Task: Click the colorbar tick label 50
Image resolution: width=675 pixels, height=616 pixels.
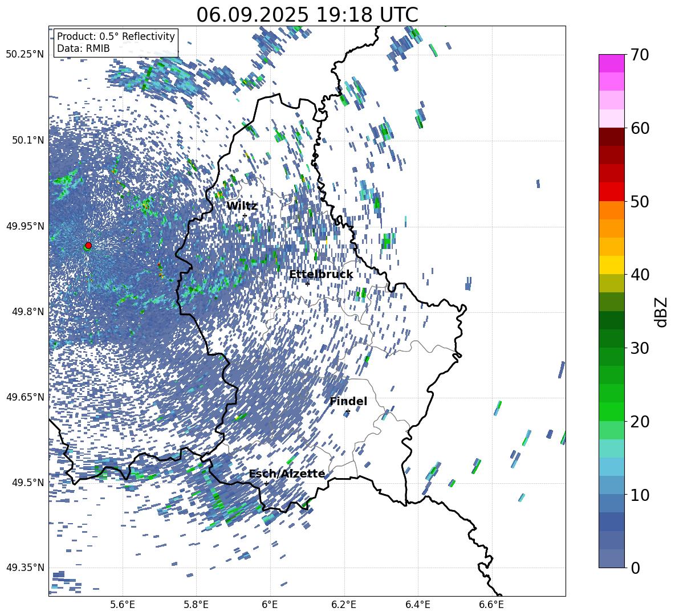Action: (640, 202)
